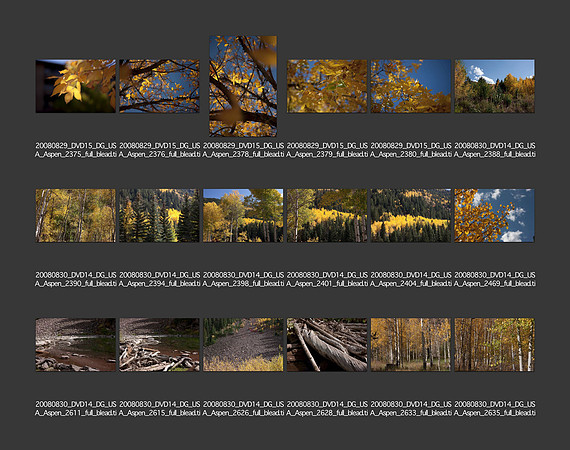Open the Aspen_2626 gravel bank thumbnail
This screenshot has height=450, width=570.
pos(243,345)
